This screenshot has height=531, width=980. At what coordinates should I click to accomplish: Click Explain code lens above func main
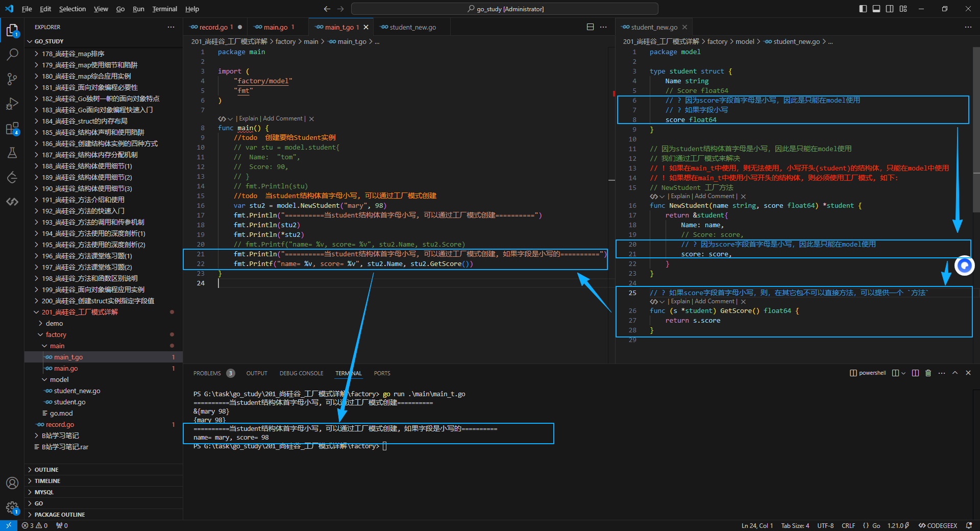(x=249, y=118)
